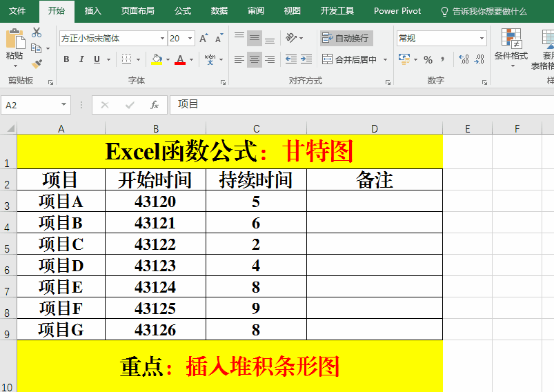Select the Format Painter brush
The width and height of the screenshot is (554, 392).
point(37,64)
